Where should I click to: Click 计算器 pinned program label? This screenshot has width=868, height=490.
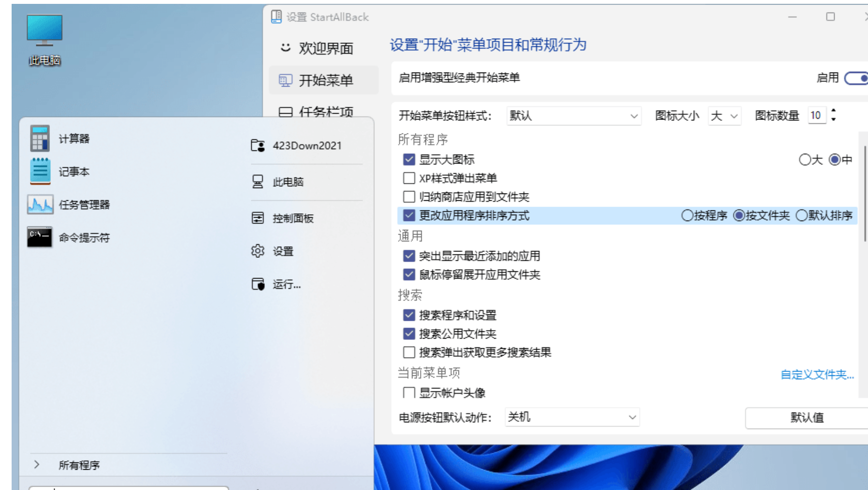(x=74, y=139)
